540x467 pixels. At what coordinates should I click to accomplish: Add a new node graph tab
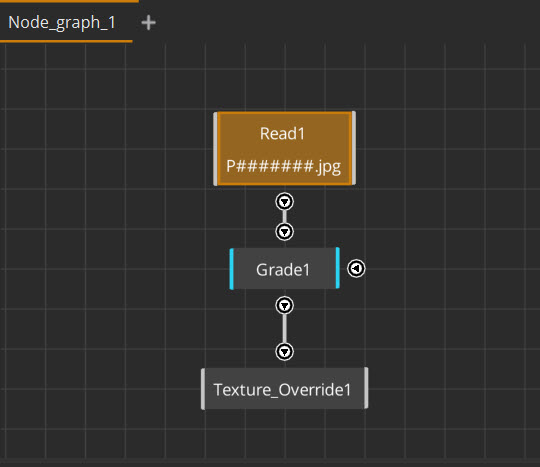point(148,23)
